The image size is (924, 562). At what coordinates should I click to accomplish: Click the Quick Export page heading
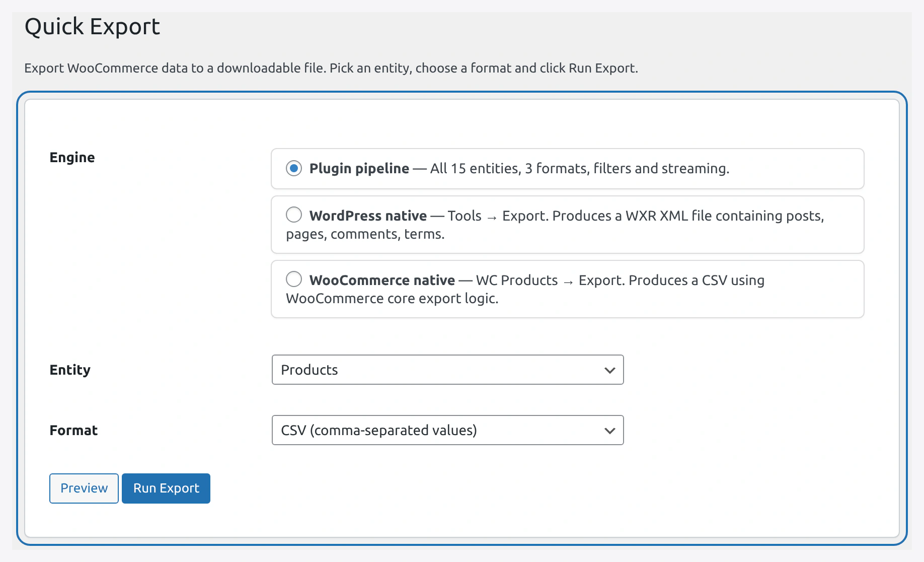(x=93, y=26)
